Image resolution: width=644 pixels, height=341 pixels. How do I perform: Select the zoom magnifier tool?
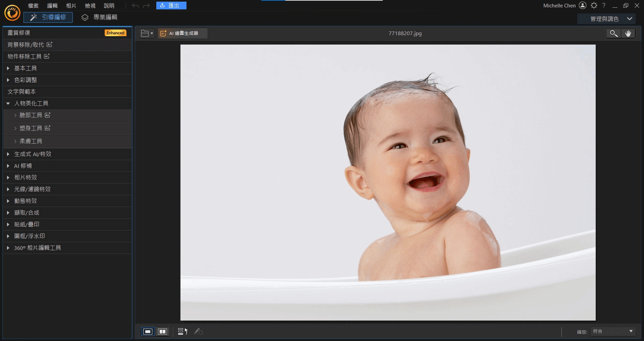(x=613, y=33)
